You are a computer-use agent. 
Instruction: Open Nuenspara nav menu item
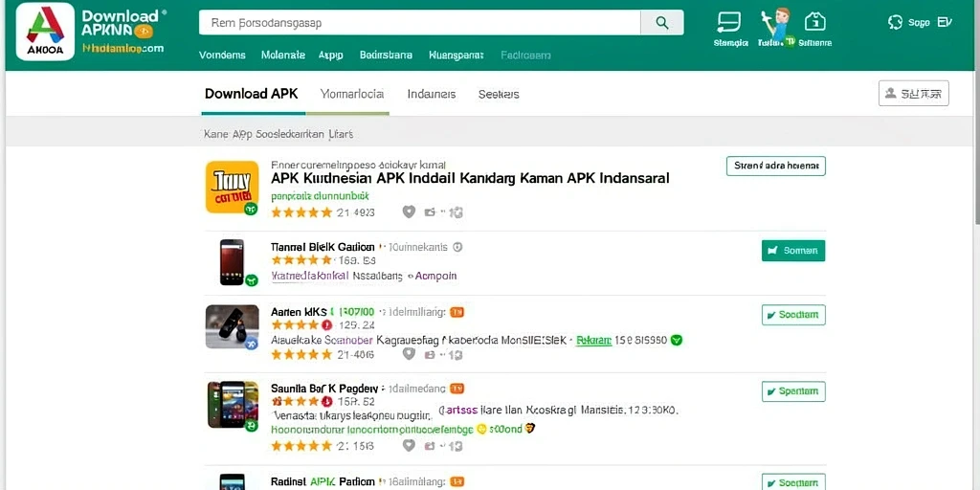click(x=457, y=55)
